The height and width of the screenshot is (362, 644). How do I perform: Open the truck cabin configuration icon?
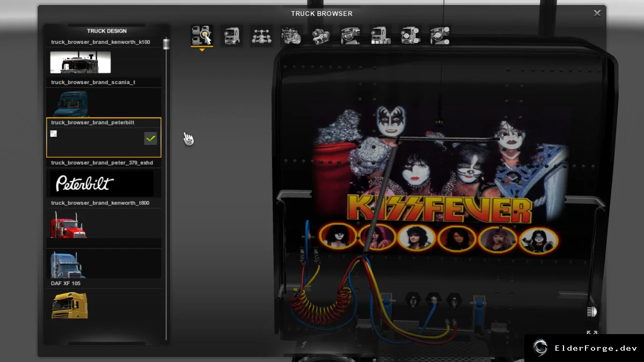[x=232, y=35]
